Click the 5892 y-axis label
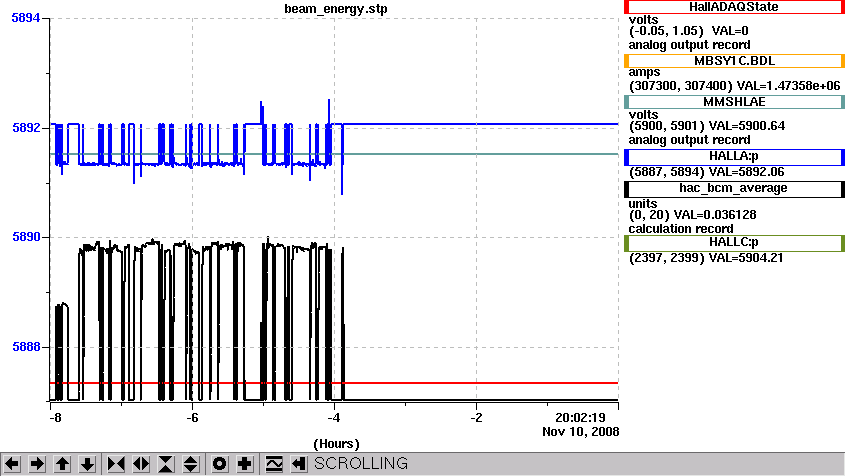Viewport: 845px width, 476px height. coord(26,128)
